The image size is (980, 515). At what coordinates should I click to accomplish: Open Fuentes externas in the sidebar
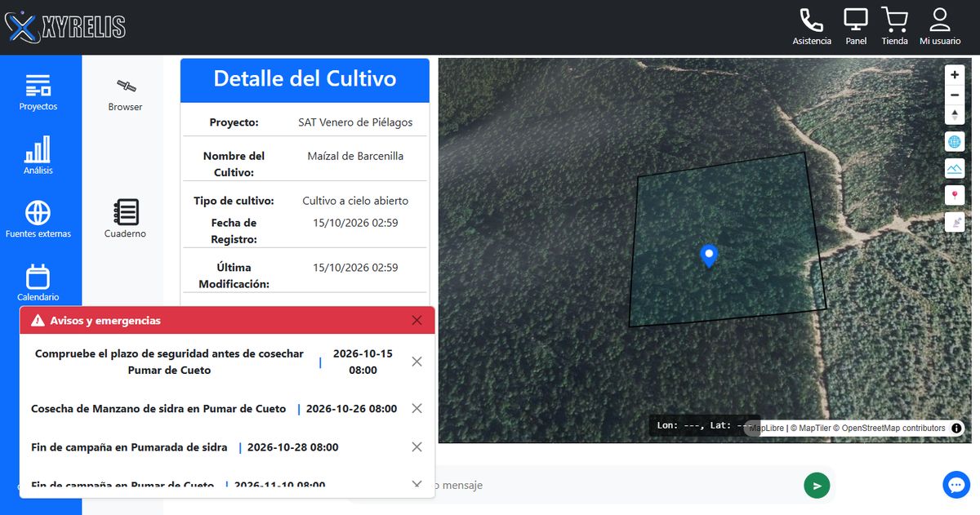pyautogui.click(x=38, y=219)
